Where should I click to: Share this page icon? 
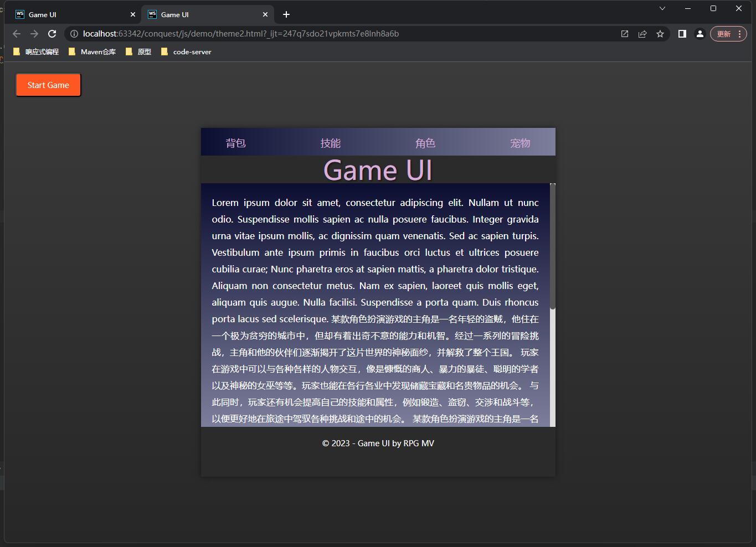point(642,34)
